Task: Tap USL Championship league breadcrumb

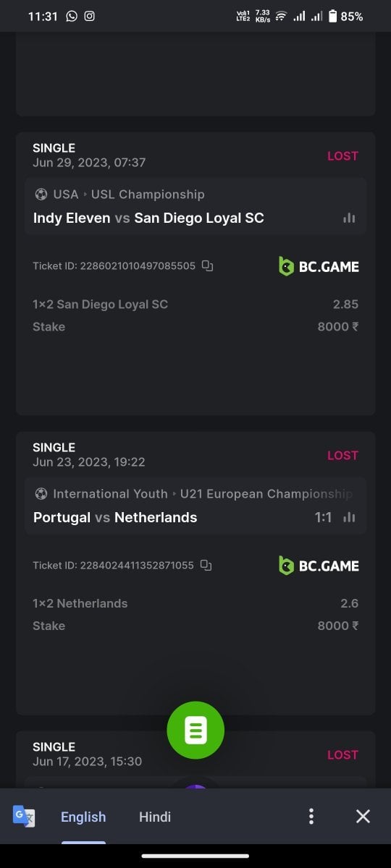Action: click(x=148, y=194)
